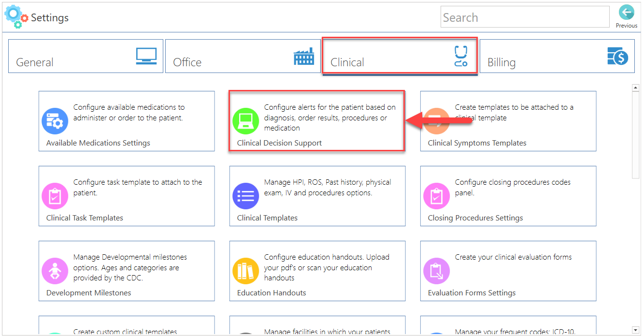Open Clinical Task Templates pink clipboard icon
The image size is (644, 336).
click(x=55, y=196)
